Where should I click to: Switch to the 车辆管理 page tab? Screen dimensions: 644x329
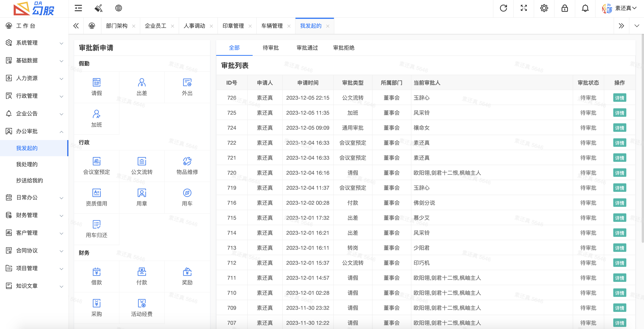(272, 26)
